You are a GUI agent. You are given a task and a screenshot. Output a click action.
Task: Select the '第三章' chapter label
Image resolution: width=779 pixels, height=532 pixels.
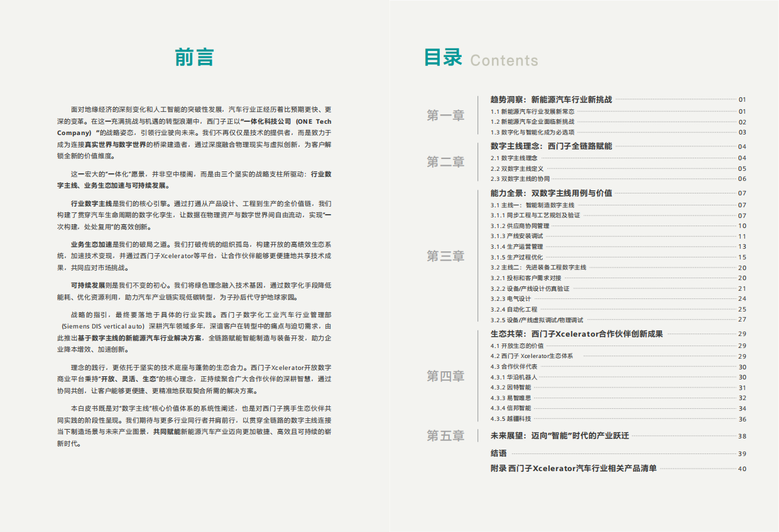(x=446, y=256)
